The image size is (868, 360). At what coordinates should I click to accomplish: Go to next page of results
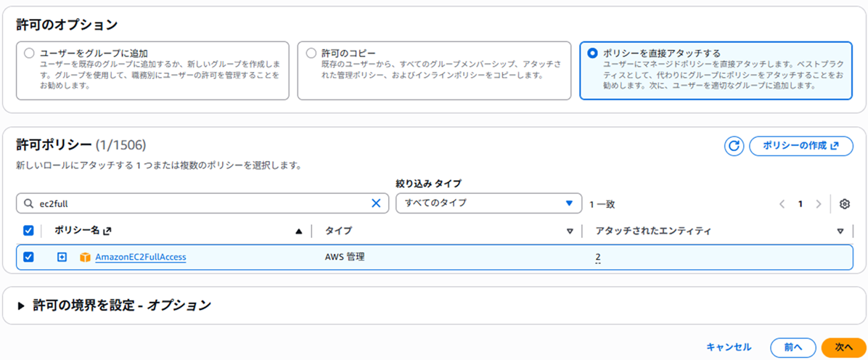[x=819, y=204]
